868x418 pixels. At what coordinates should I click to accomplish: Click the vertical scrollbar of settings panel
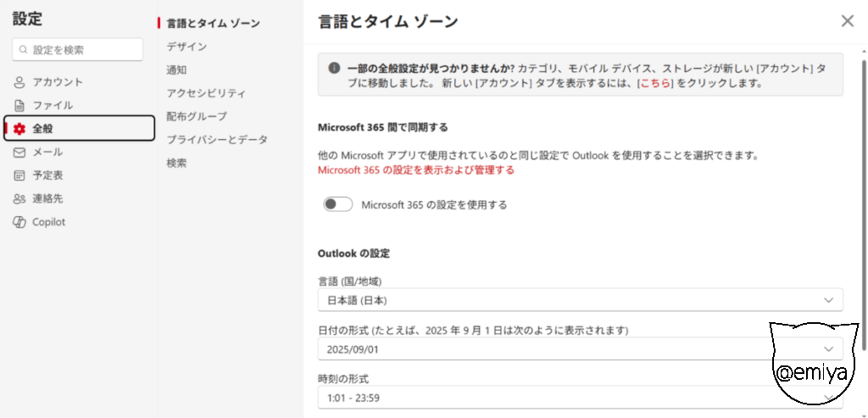(x=863, y=203)
